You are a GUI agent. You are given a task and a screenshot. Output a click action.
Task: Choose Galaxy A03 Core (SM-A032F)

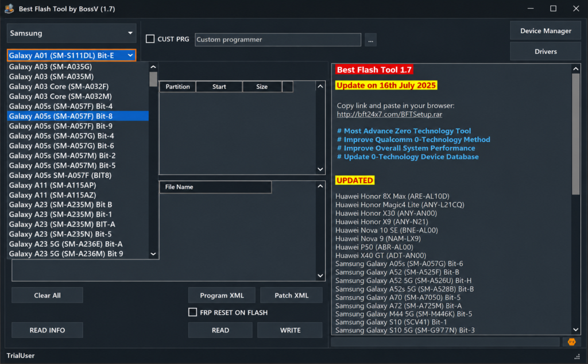pos(78,87)
